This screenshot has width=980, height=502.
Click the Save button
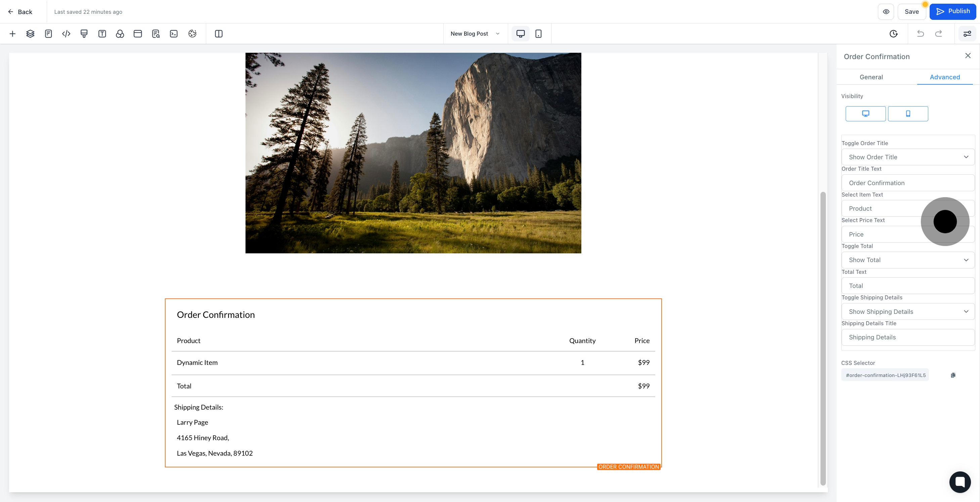pos(911,12)
